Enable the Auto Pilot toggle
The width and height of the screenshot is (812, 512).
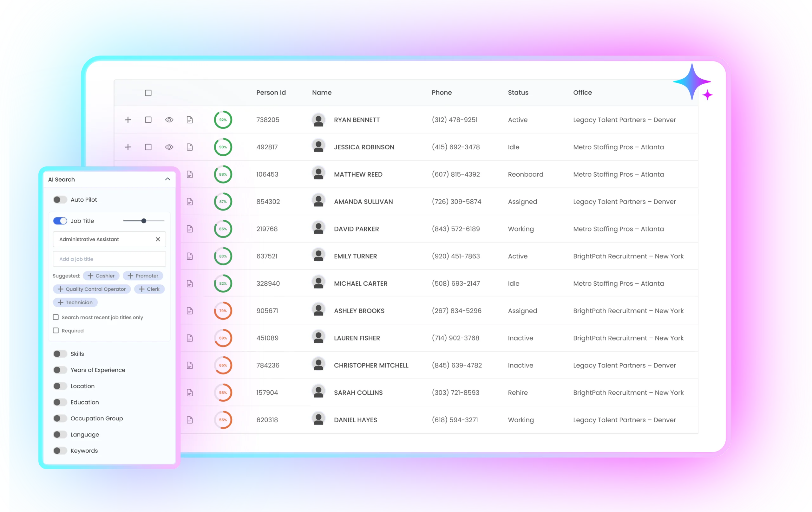[60, 199]
